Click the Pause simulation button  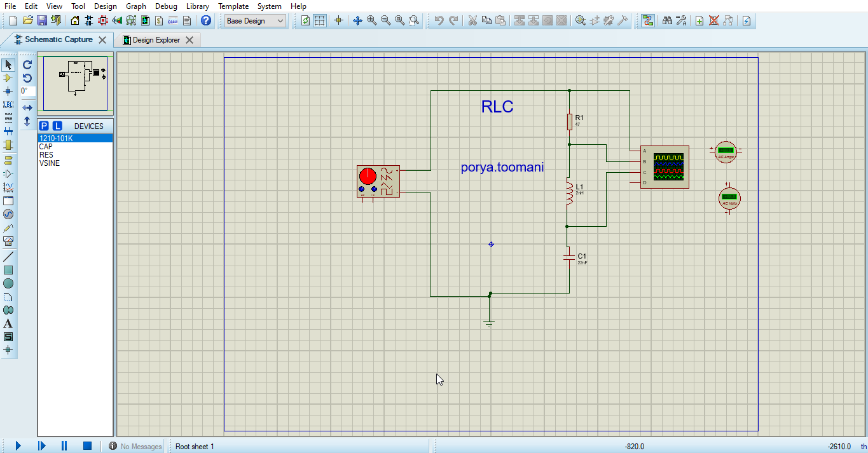(x=64, y=446)
